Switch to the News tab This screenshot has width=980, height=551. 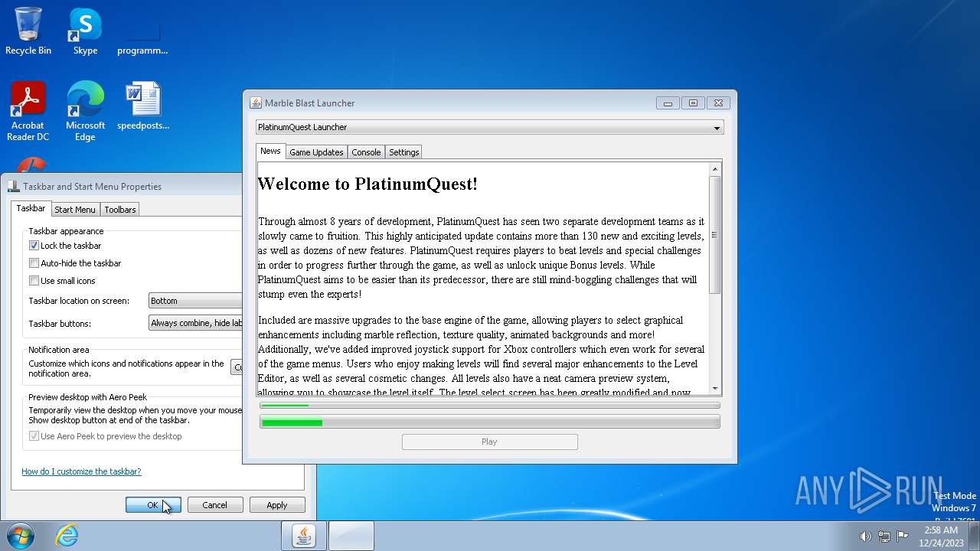(x=270, y=152)
